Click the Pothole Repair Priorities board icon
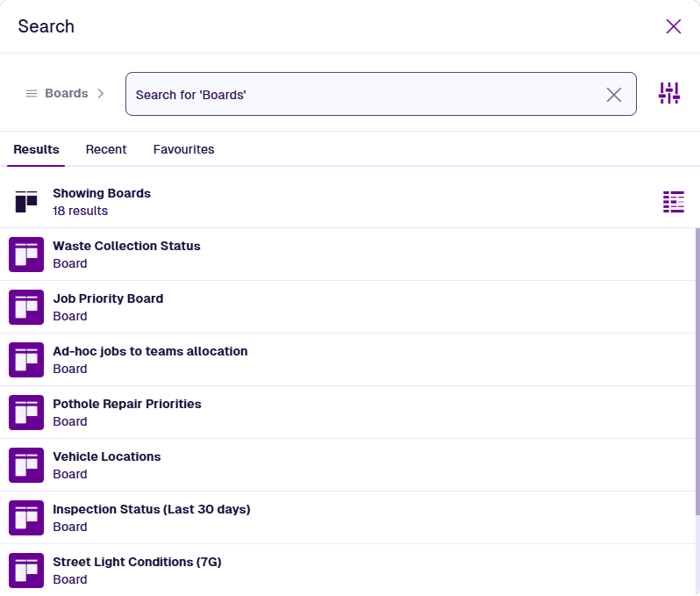 click(26, 413)
